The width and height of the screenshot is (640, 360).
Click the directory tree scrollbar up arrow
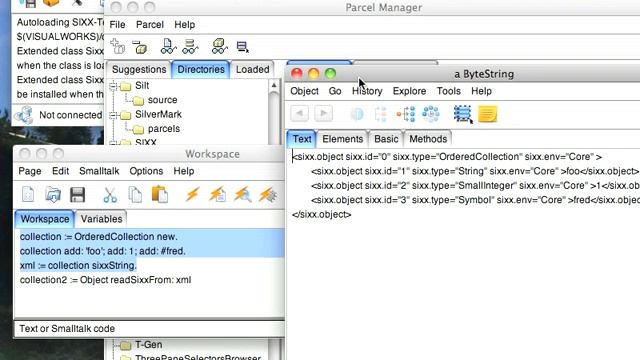274,85
